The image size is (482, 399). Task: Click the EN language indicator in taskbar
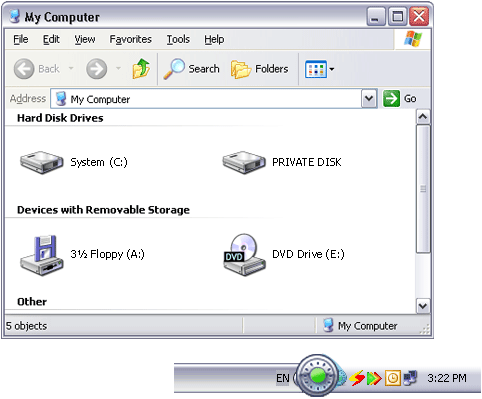[x=282, y=378]
